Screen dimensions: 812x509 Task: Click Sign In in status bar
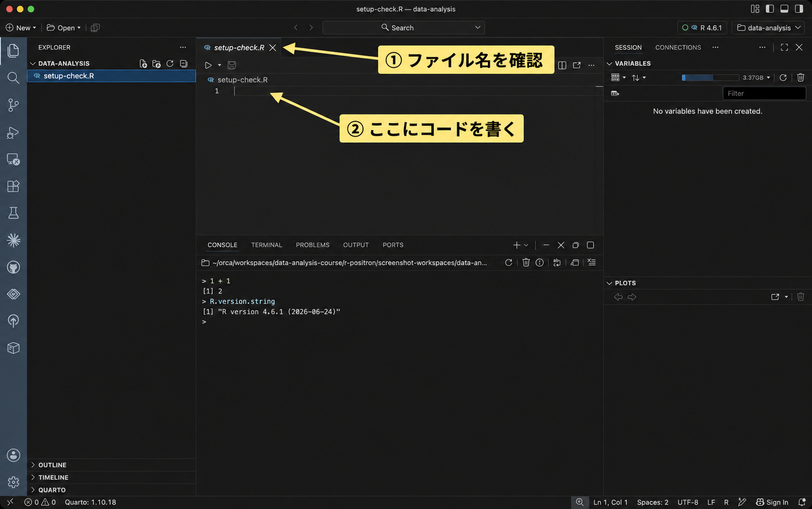(772, 502)
